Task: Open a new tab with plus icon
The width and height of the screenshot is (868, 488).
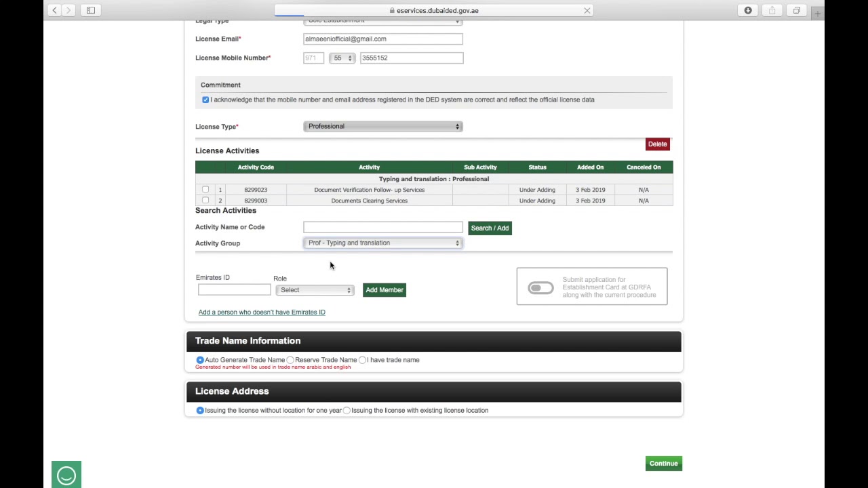Action: click(x=818, y=14)
